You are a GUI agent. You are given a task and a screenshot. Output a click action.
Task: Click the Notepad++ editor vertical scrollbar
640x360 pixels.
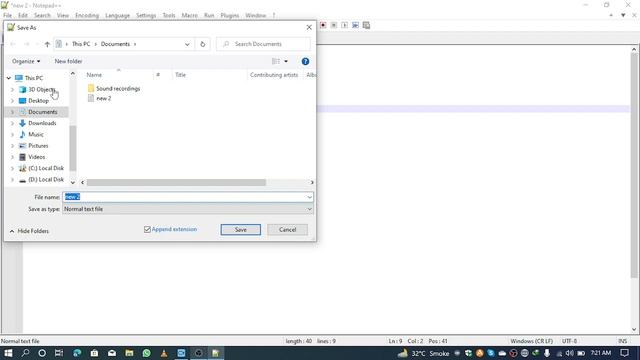tap(634, 165)
